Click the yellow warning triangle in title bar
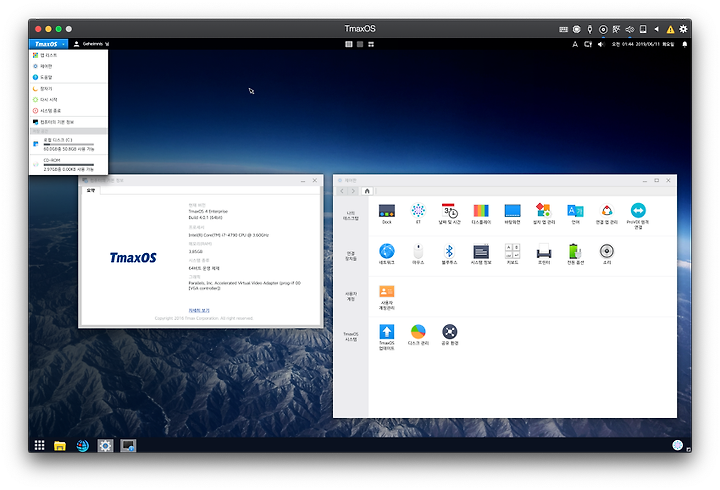The width and height of the screenshot is (720, 490). pos(670,29)
